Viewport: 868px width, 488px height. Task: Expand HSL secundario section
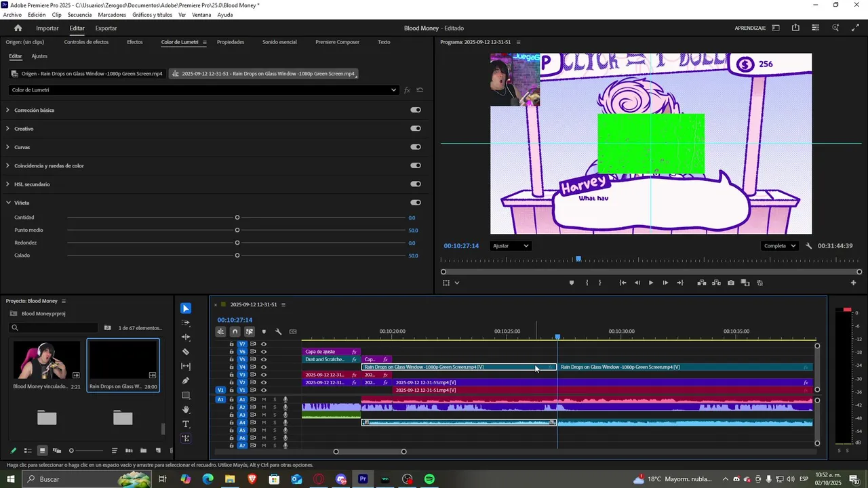pyautogui.click(x=7, y=184)
